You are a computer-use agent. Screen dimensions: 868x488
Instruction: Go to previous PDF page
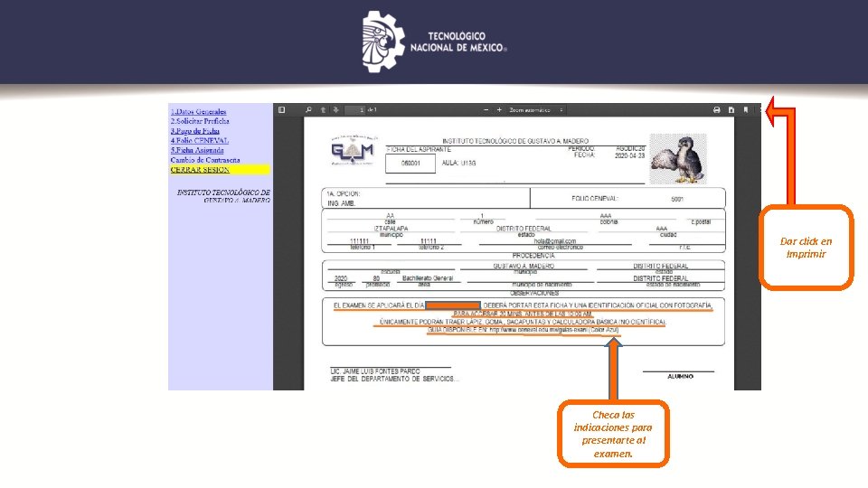coord(324,110)
